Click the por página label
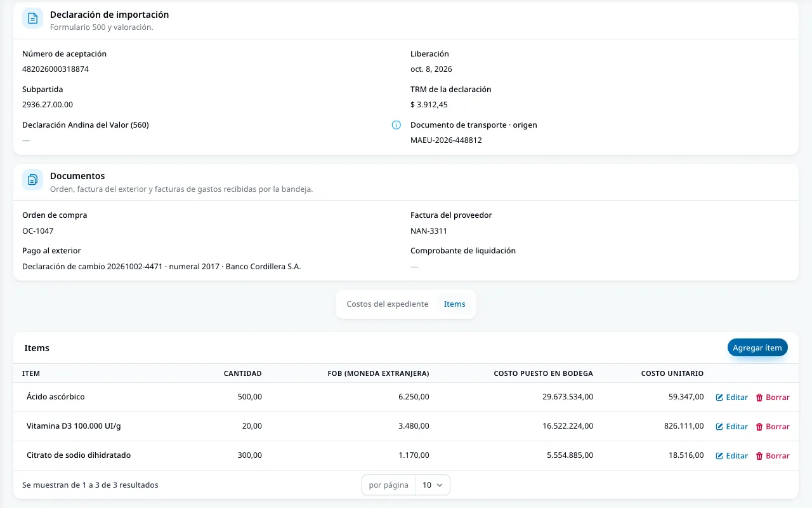 388,485
